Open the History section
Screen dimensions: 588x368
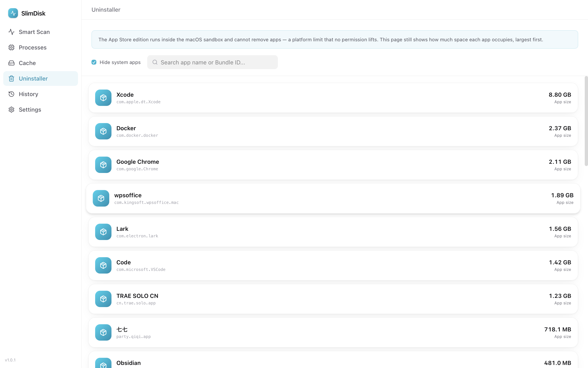tap(41, 94)
